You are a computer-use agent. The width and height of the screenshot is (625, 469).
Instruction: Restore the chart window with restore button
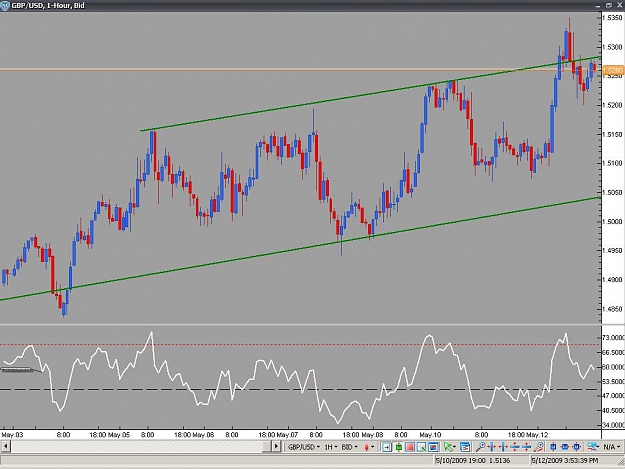(x=609, y=5)
